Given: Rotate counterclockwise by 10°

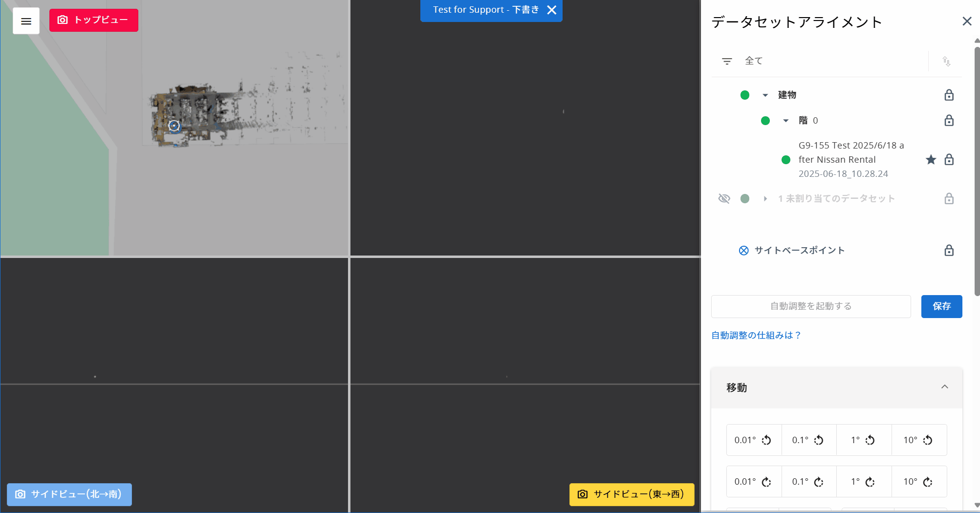Looking at the screenshot, I should point(919,440).
